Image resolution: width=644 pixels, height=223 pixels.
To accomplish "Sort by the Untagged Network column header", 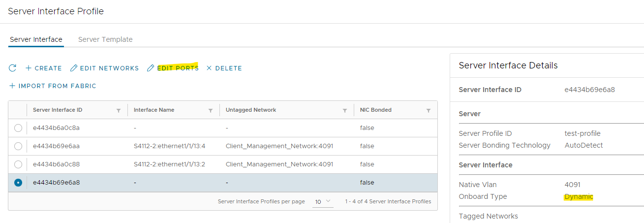I will [251, 110].
